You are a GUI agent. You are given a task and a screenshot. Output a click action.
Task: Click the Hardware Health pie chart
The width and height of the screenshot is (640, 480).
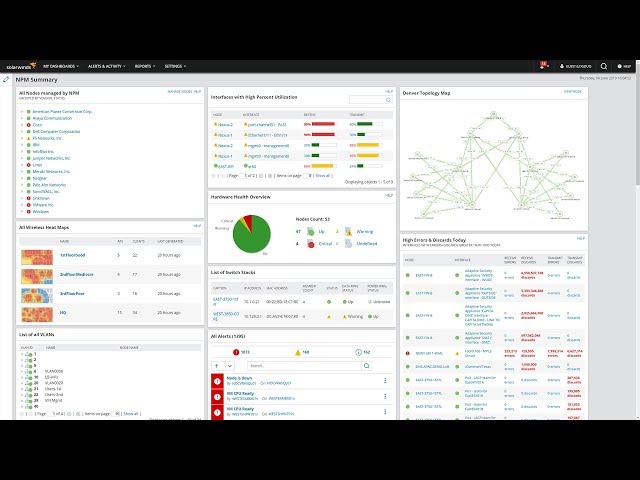pos(252,234)
